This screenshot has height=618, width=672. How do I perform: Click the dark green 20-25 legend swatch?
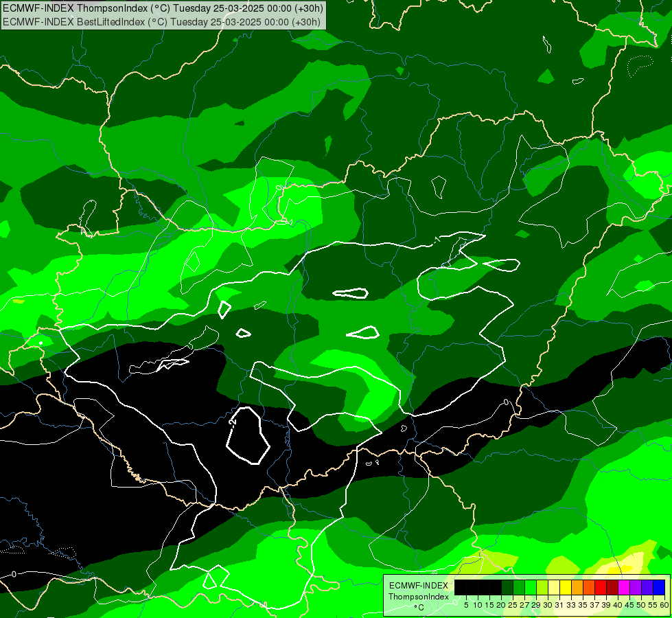[507, 587]
